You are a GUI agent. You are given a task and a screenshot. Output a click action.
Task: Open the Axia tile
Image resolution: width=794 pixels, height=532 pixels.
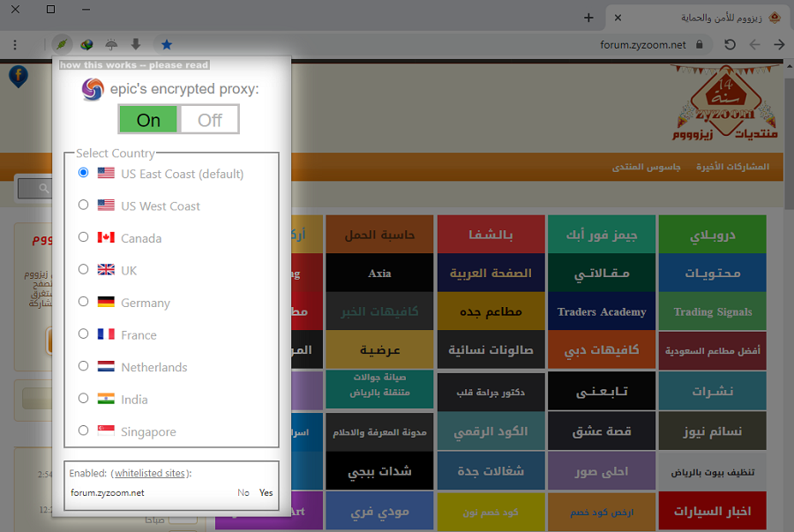379,273
